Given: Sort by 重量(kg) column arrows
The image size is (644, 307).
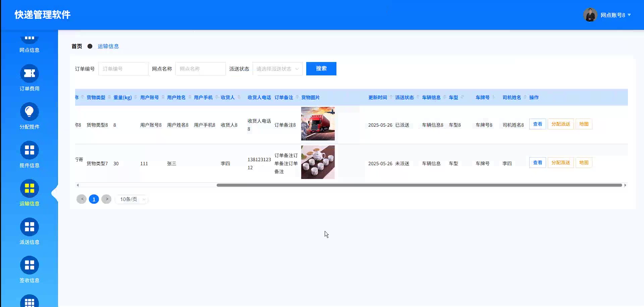Looking at the screenshot, I should click(136, 98).
